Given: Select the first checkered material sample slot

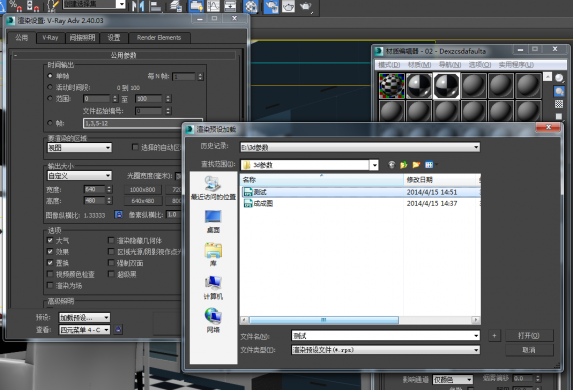Looking at the screenshot, I should [x=391, y=86].
